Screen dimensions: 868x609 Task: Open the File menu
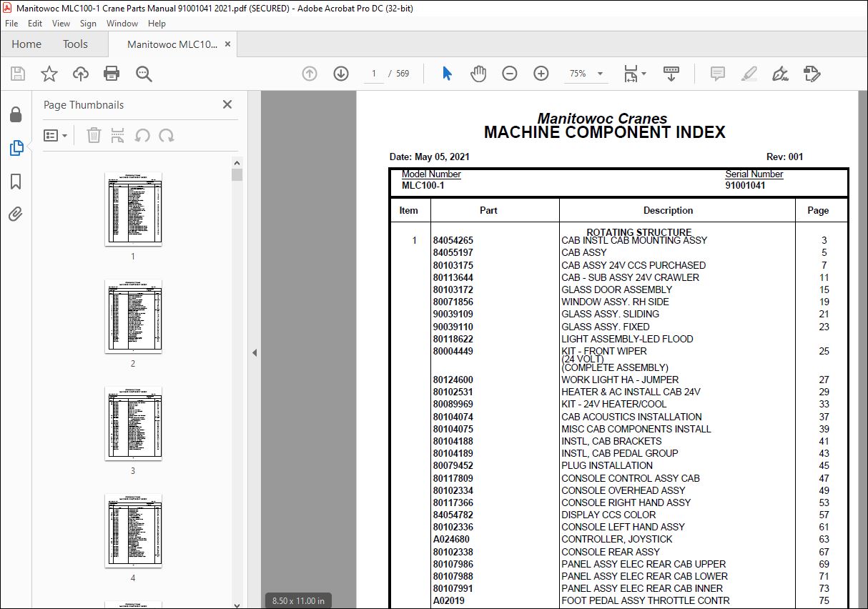(x=11, y=24)
